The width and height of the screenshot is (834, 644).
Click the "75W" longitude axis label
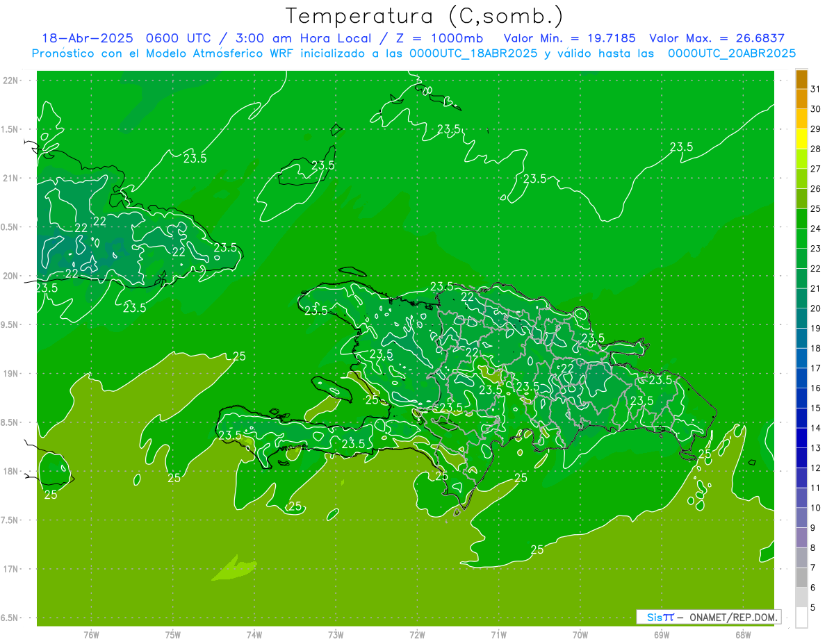[173, 634]
